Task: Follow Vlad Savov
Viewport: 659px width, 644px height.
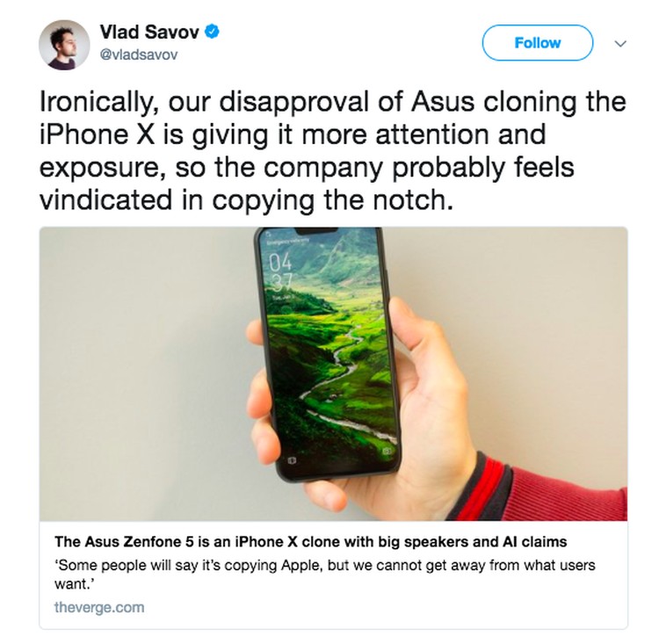Action: 538,43
